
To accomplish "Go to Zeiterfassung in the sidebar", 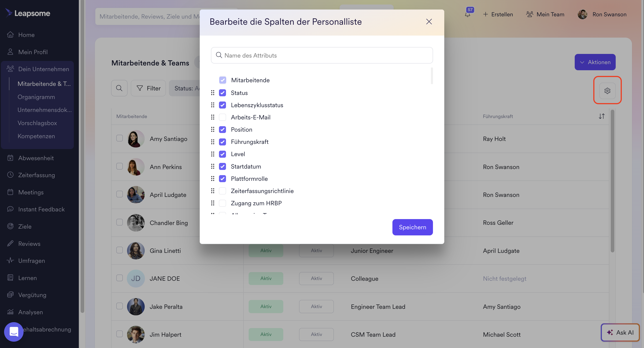I will pyautogui.click(x=36, y=175).
